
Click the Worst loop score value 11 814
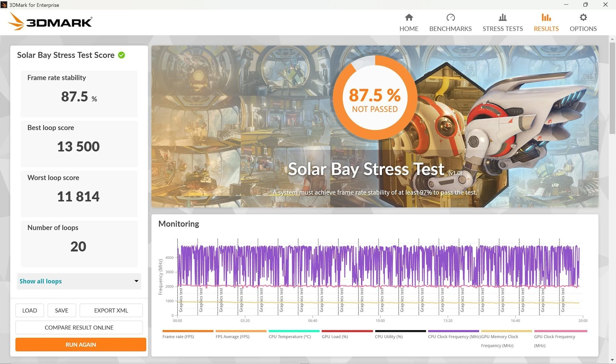pos(78,196)
